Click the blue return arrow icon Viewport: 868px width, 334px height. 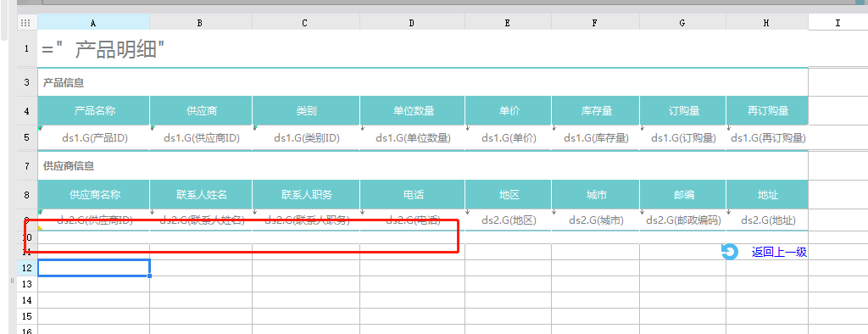[x=729, y=252]
